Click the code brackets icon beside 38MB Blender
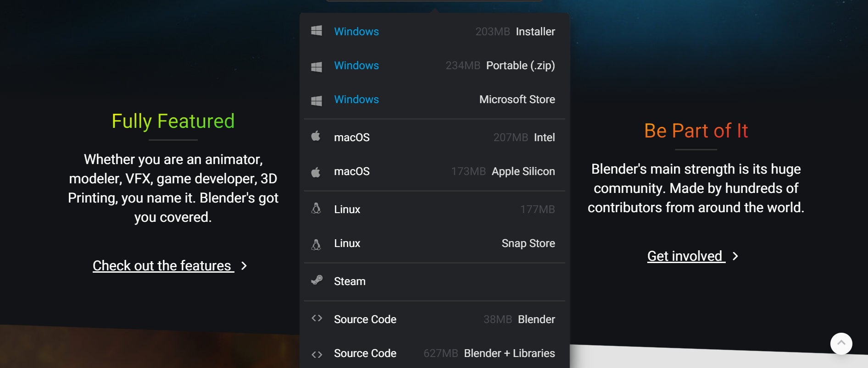The width and height of the screenshot is (868, 368). [x=317, y=318]
